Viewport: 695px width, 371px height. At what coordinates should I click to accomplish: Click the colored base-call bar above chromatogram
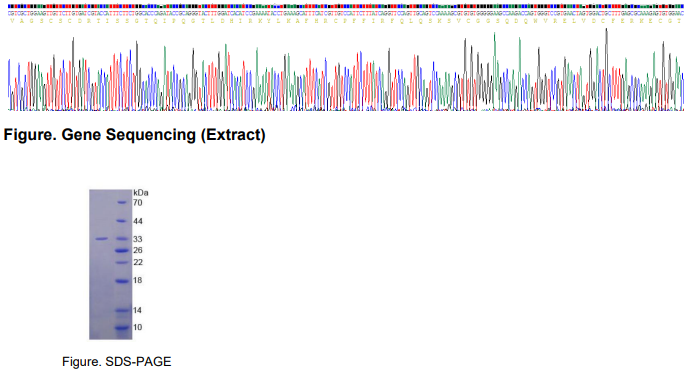click(x=346, y=7)
